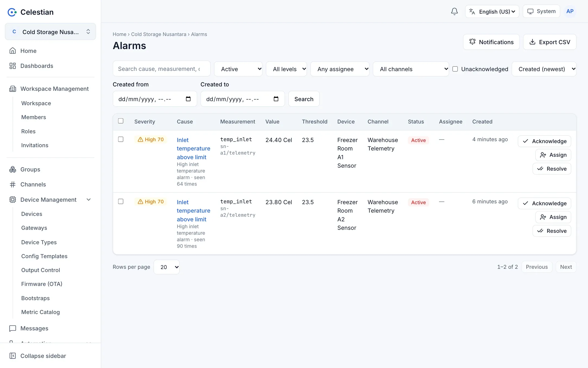Image resolution: width=588 pixels, height=368 pixels.
Task: Open Metric Catalog in sidebar
Action: click(40, 312)
